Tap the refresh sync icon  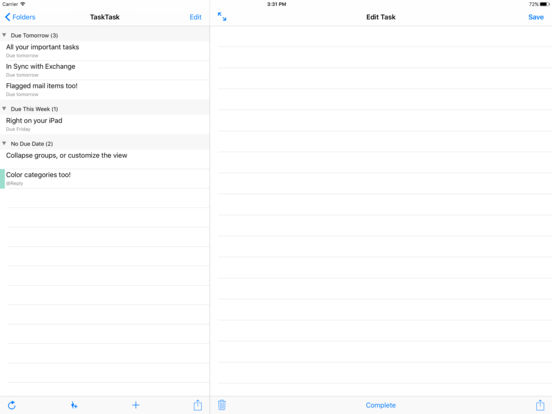pos(12,405)
